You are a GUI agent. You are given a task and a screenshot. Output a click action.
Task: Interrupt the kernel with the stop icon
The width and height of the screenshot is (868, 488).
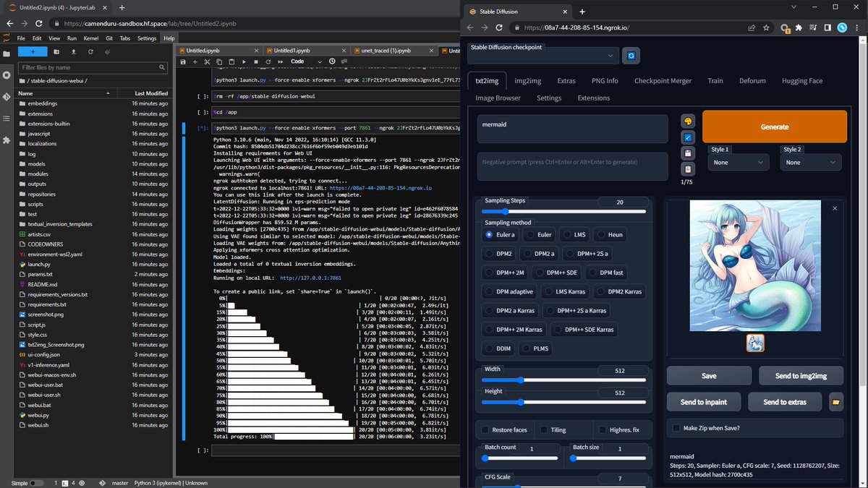click(257, 62)
